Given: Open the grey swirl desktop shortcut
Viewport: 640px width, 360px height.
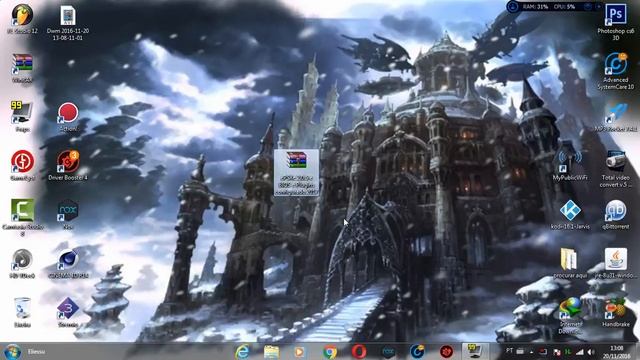Looking at the screenshot, I should [22, 263].
